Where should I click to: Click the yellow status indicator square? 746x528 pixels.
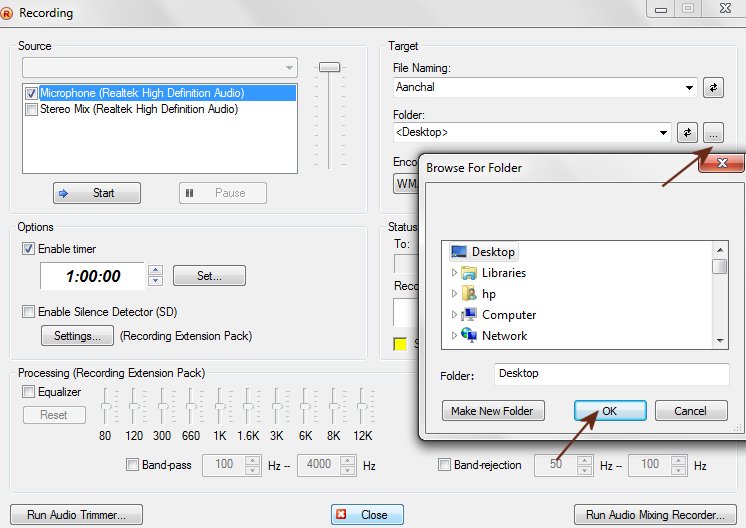point(400,344)
